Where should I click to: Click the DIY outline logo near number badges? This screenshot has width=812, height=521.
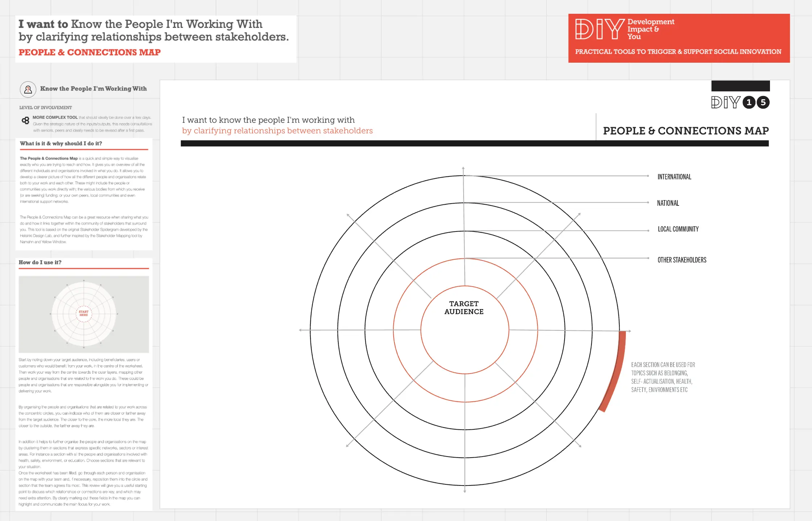[725, 103]
